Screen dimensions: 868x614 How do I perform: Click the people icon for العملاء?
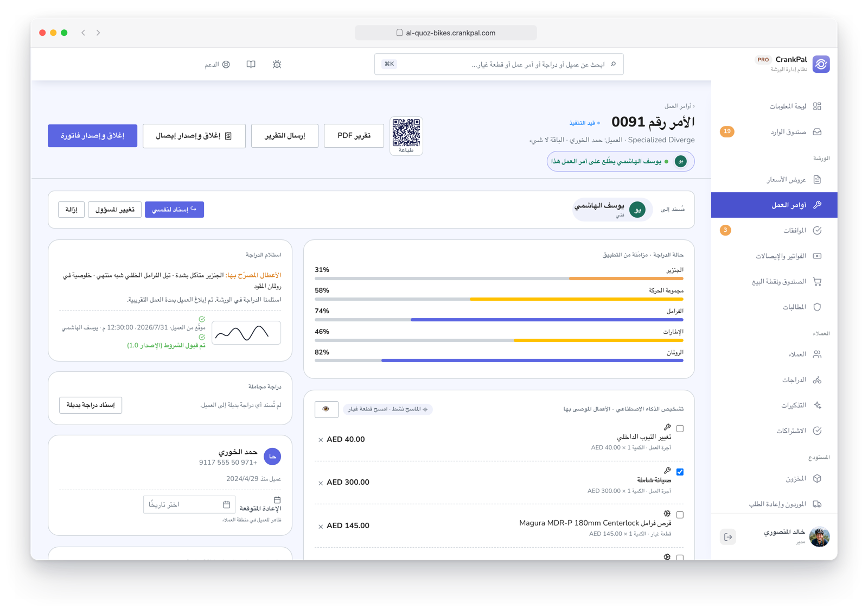817,355
